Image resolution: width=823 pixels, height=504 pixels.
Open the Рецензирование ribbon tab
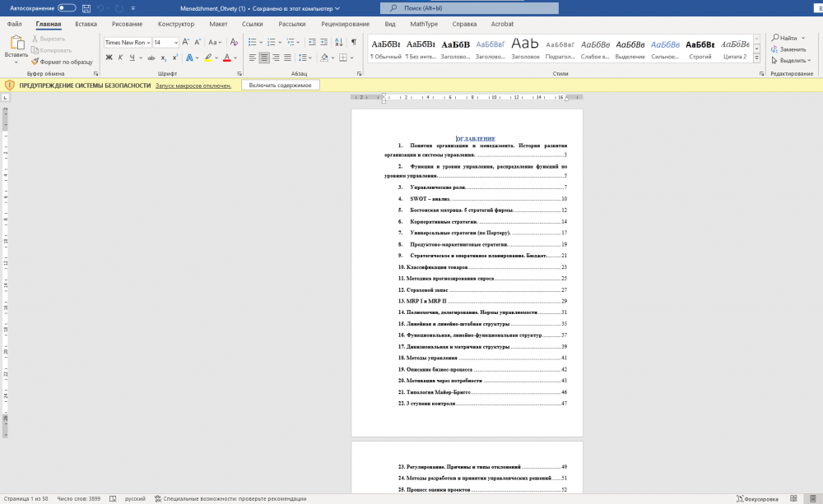[345, 24]
